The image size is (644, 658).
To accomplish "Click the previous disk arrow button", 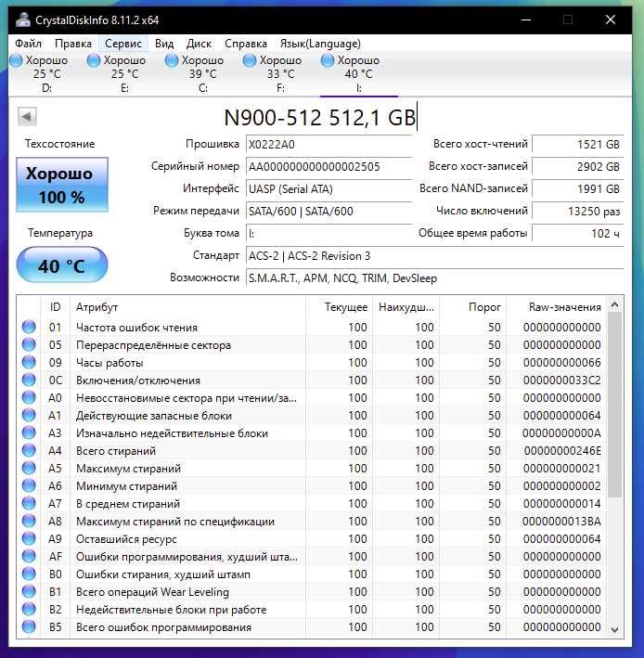I will click(x=27, y=117).
